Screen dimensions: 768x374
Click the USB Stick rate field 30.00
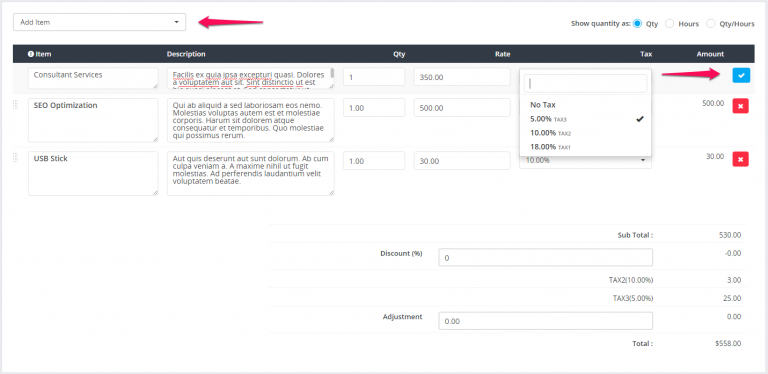coord(462,161)
